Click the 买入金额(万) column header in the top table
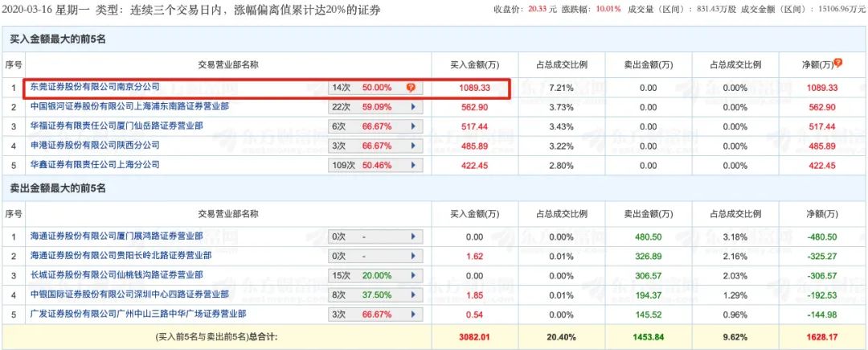Image resolution: width=868 pixels, height=350 pixels. tap(474, 64)
